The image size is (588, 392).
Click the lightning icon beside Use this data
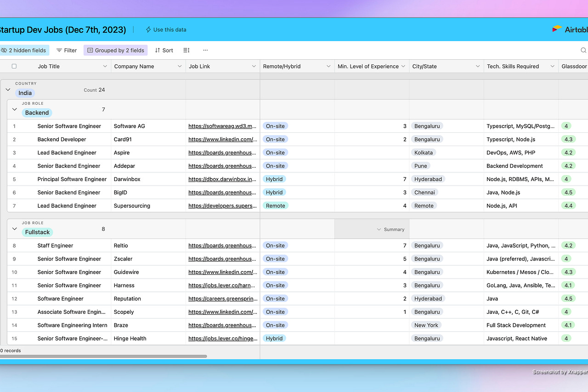pyautogui.click(x=148, y=29)
